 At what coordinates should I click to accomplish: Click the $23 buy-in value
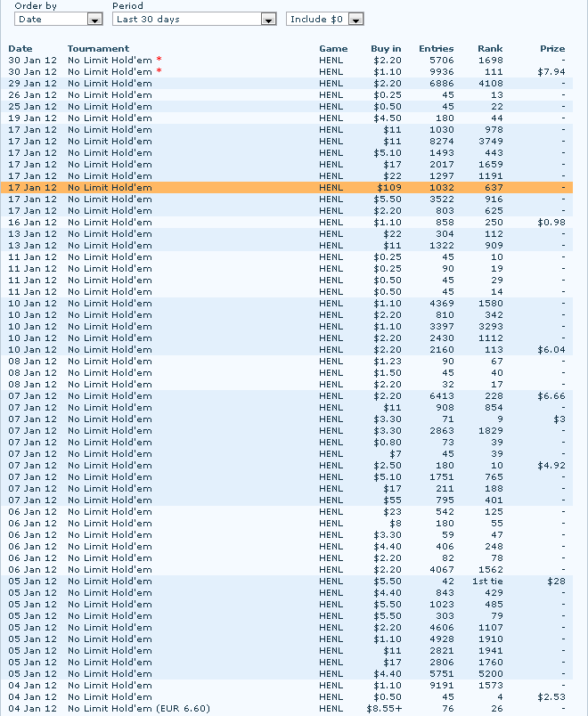pyautogui.click(x=393, y=511)
